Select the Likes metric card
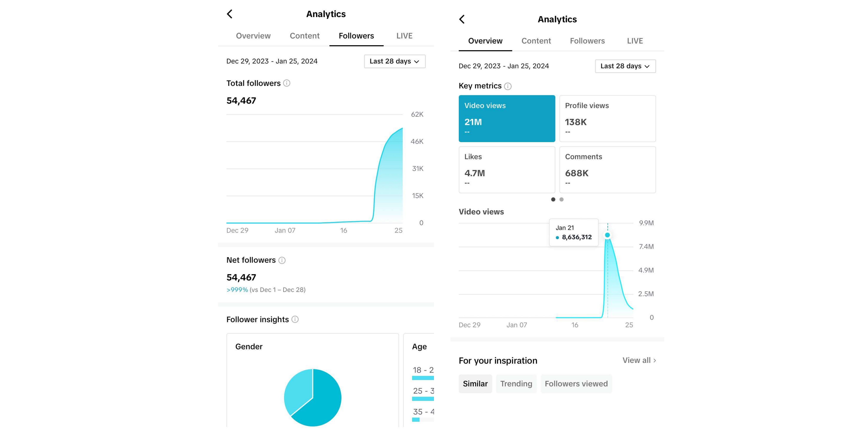 tap(507, 170)
